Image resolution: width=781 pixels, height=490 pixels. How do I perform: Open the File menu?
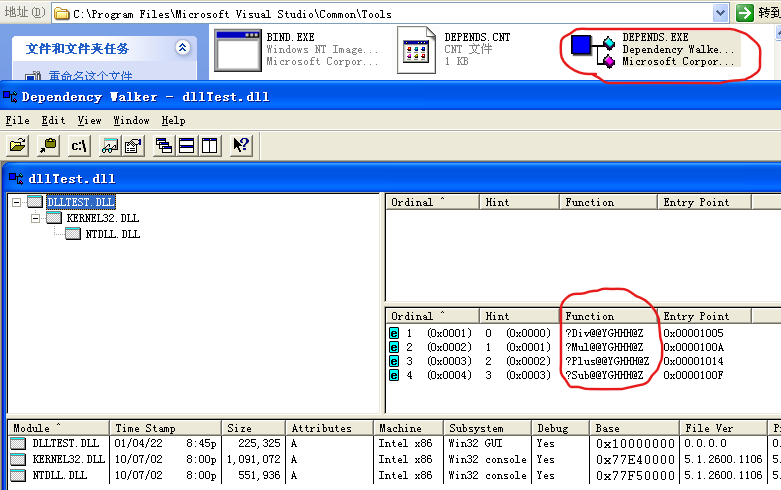[17, 121]
